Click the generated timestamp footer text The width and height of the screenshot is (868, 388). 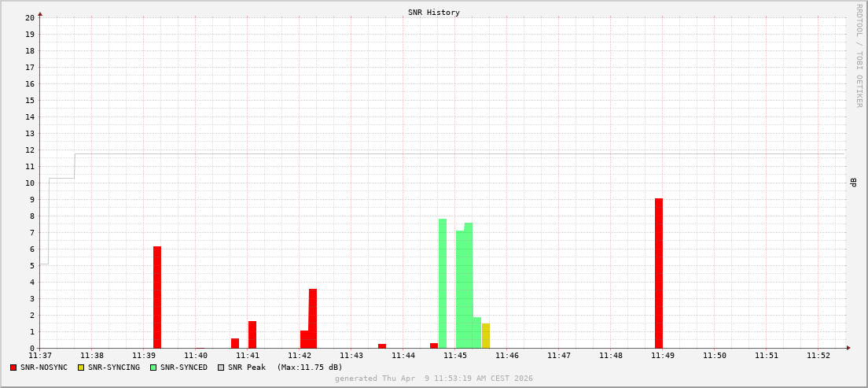click(434, 379)
